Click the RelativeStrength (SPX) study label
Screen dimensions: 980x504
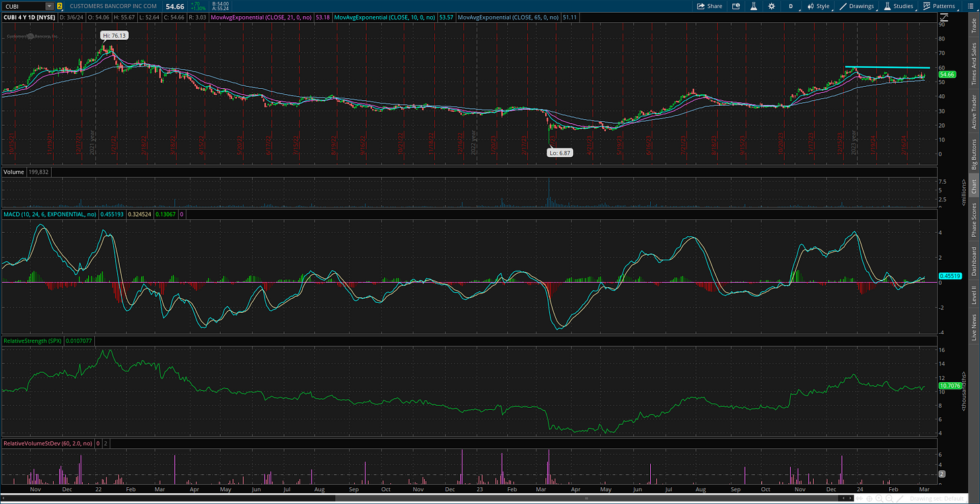point(32,341)
